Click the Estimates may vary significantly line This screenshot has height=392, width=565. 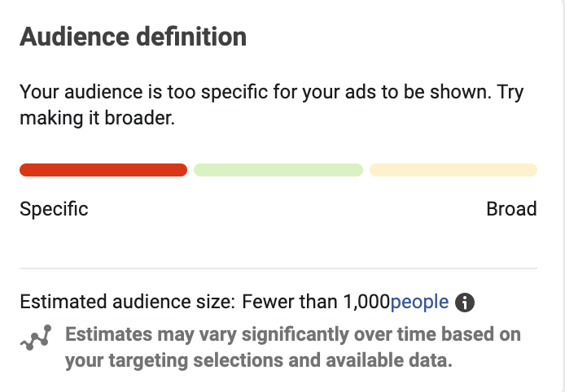[293, 334]
